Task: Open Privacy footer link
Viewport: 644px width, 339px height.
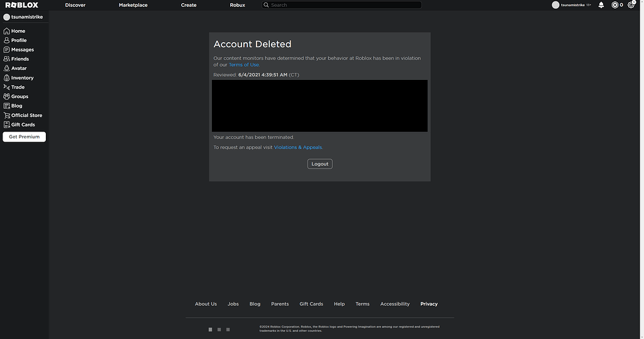Action: pyautogui.click(x=429, y=304)
